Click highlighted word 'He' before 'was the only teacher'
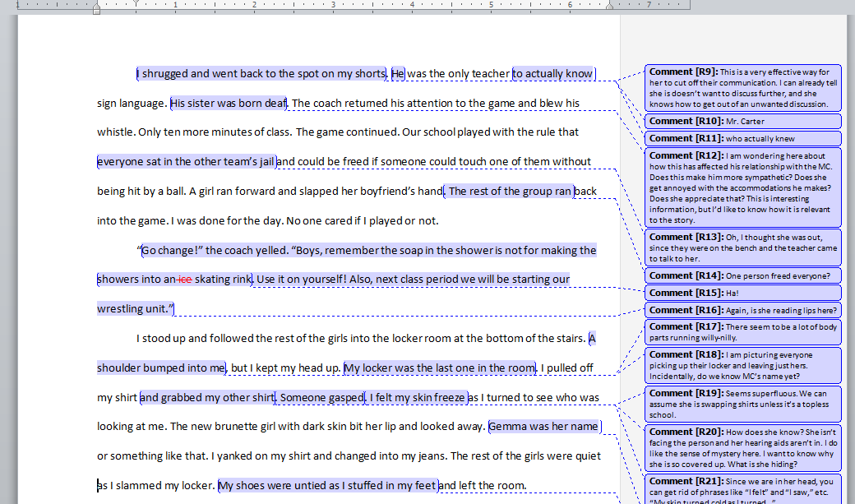The width and height of the screenshot is (855, 504). [x=398, y=74]
